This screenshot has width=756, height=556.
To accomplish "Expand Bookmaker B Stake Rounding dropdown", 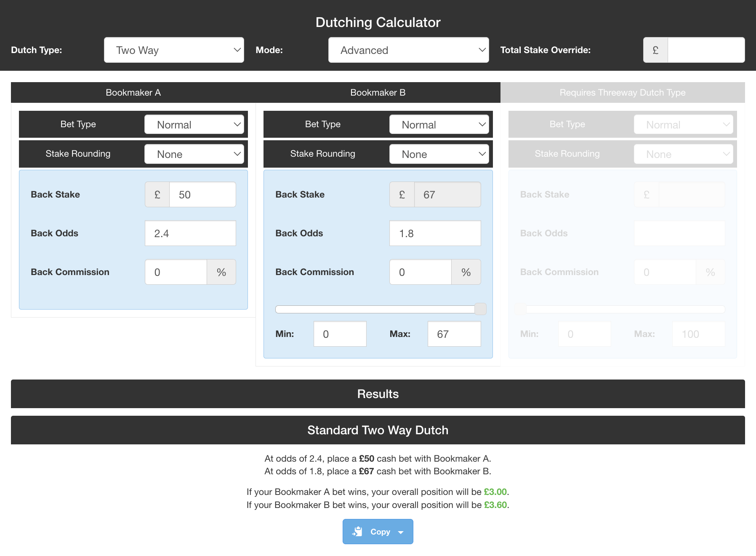I will pos(439,154).
